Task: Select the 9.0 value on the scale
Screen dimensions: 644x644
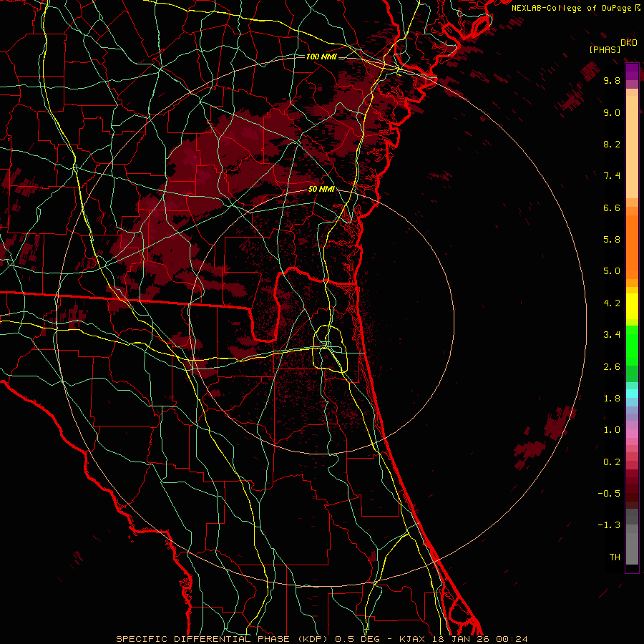Action: click(612, 113)
